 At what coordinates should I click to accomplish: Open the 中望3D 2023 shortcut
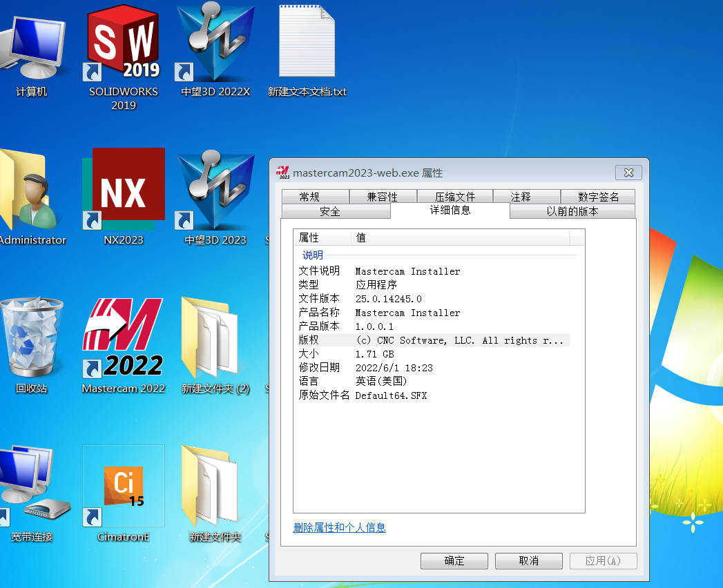pyautogui.click(x=214, y=186)
